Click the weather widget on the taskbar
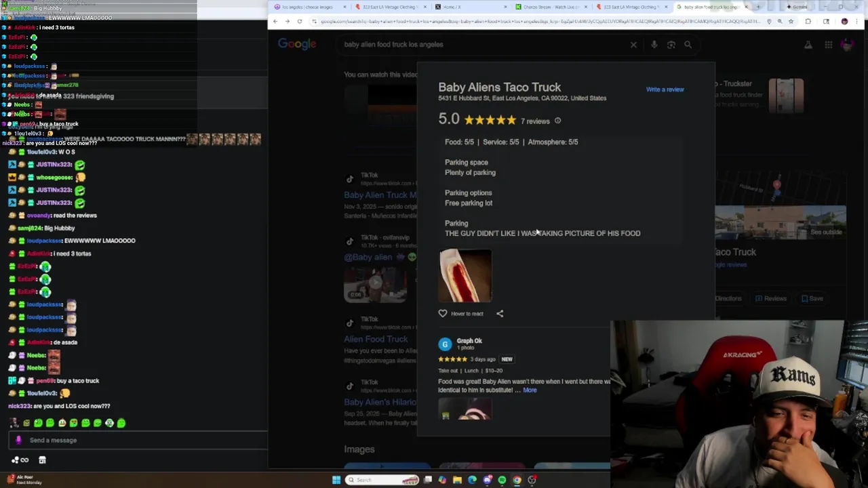Image resolution: width=868 pixels, height=488 pixels. 24,480
